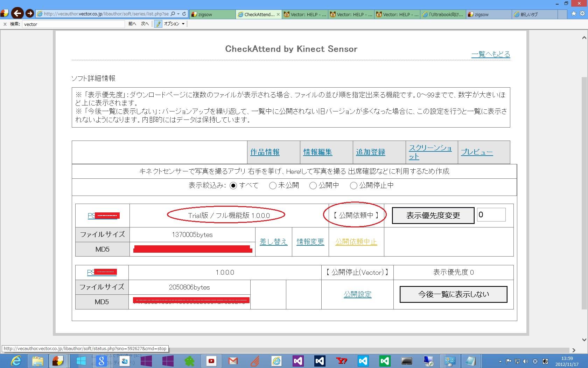Open Gmail from the taskbar

coord(233,361)
